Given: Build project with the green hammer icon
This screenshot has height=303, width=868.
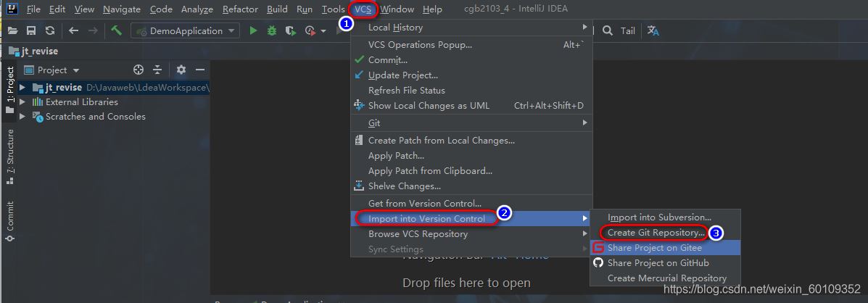Looking at the screenshot, I should 116,30.
